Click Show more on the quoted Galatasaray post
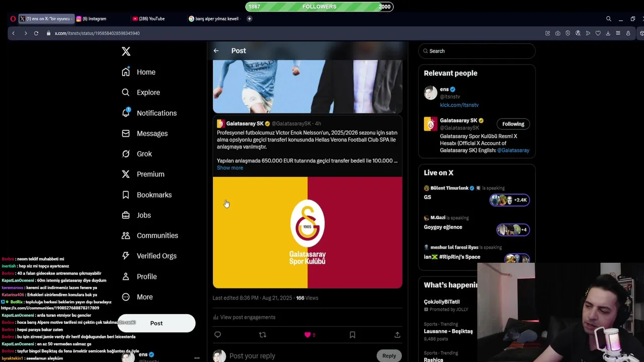The image size is (644, 362). coord(230,168)
